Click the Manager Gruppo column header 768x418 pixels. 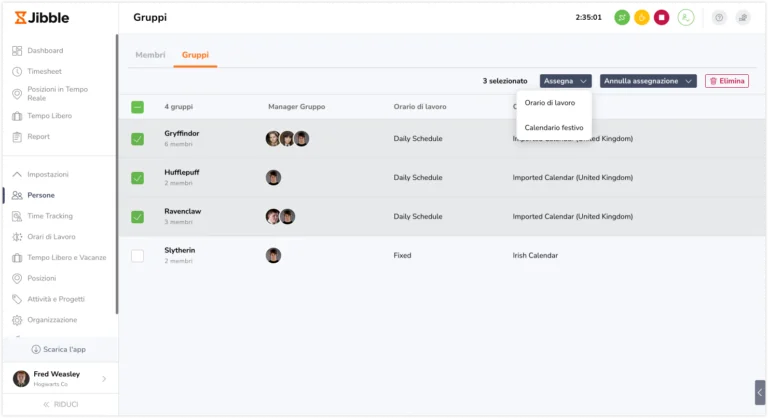(296, 107)
